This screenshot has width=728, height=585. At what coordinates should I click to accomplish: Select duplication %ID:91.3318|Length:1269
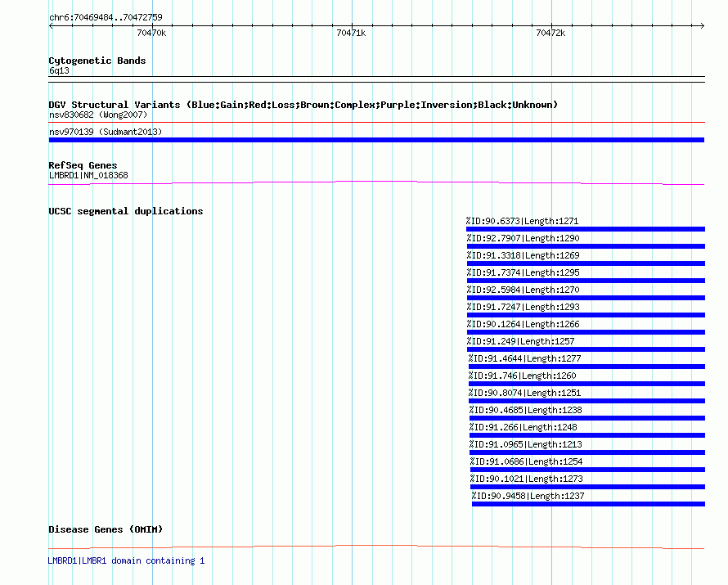523,255
